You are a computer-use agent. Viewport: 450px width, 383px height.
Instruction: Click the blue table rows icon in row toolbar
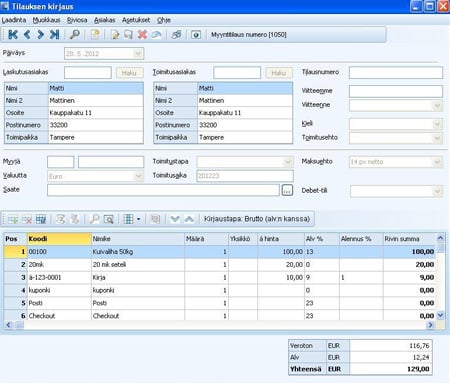coord(41,219)
